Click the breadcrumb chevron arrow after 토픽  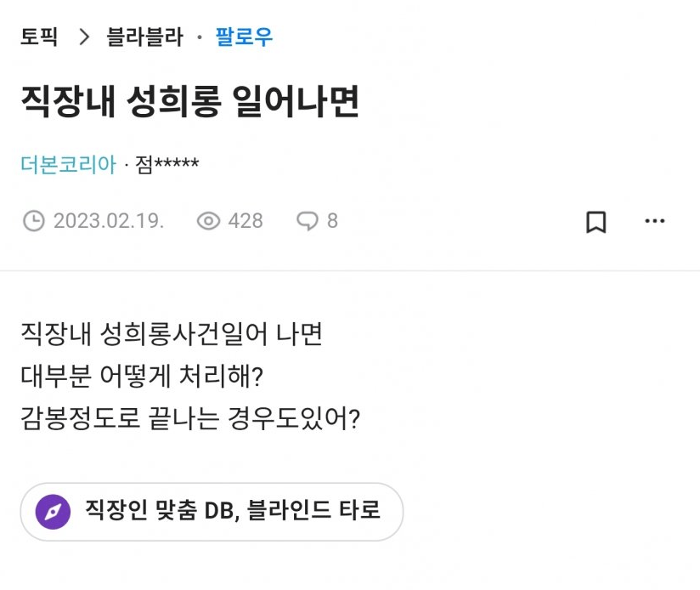coord(83,37)
